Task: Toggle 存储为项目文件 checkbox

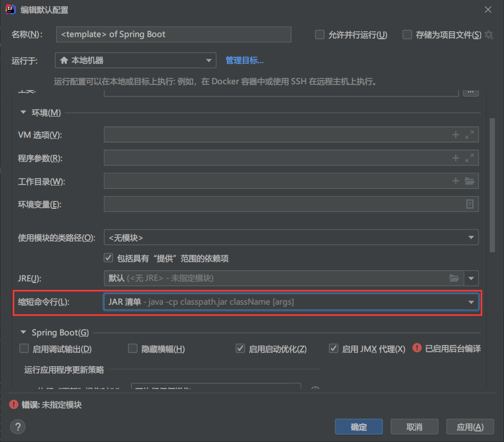Action: point(407,35)
